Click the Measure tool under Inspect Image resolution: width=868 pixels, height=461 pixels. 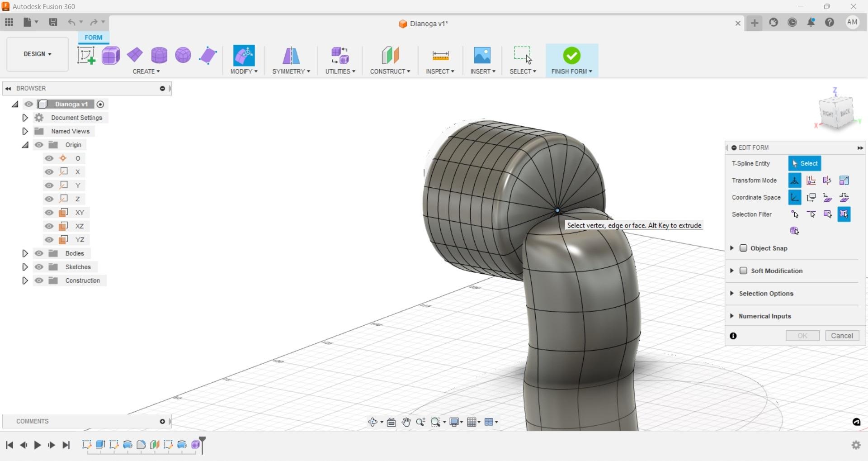tap(440, 55)
